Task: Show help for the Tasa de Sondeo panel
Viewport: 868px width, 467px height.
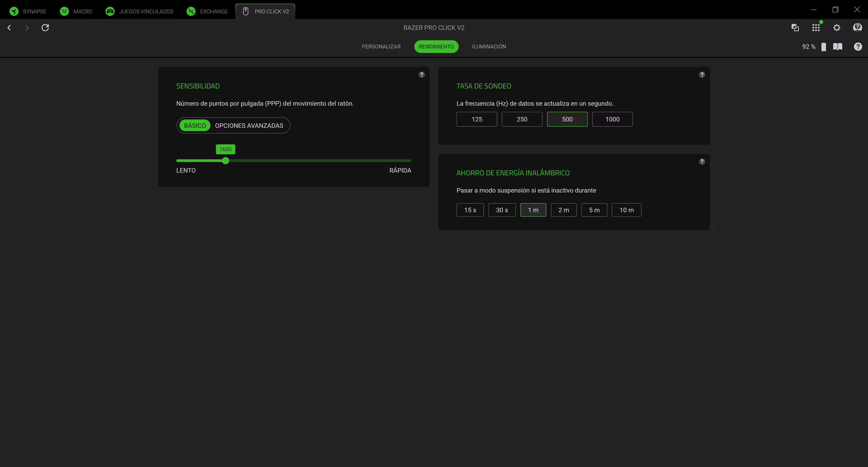Action: [x=702, y=74]
